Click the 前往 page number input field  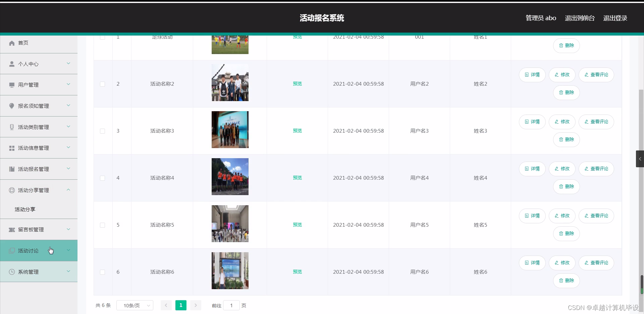[x=231, y=305]
